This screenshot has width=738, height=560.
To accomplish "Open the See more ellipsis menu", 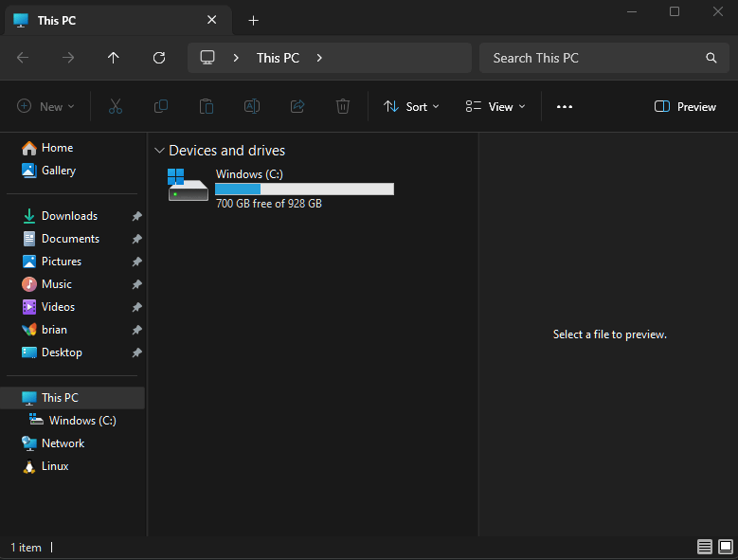I will 565,107.
